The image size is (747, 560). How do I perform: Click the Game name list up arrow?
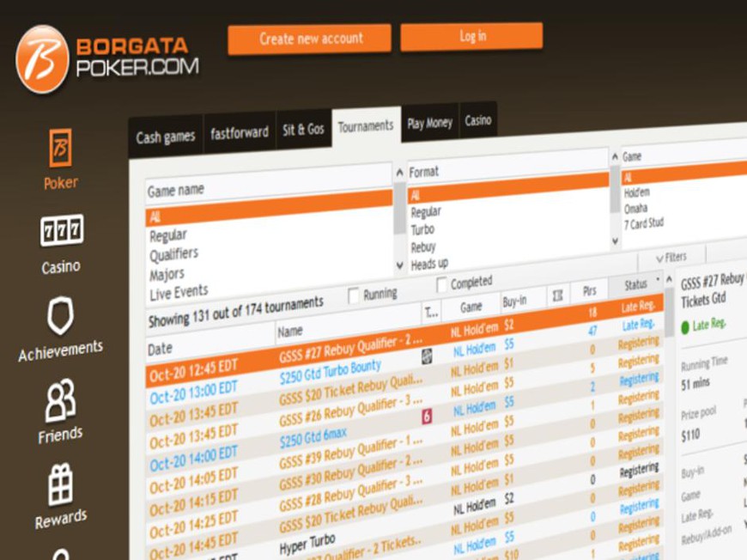click(400, 173)
